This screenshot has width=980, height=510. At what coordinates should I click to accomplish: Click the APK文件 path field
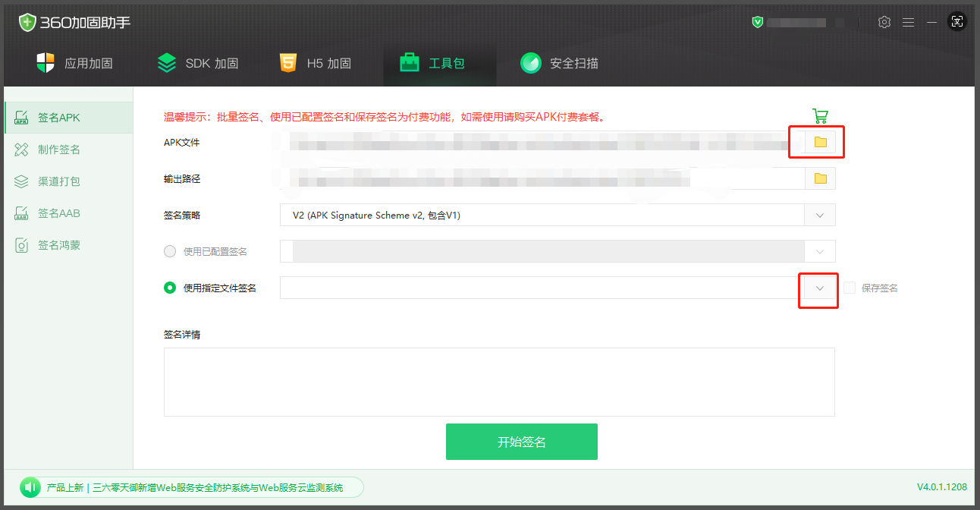pos(542,142)
